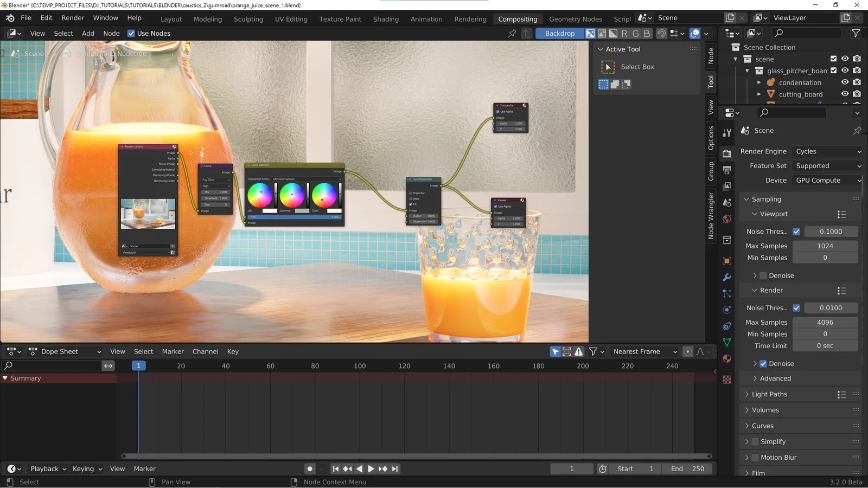868x488 pixels.
Task: Click the Backdrop button in compositor header
Action: tap(560, 33)
